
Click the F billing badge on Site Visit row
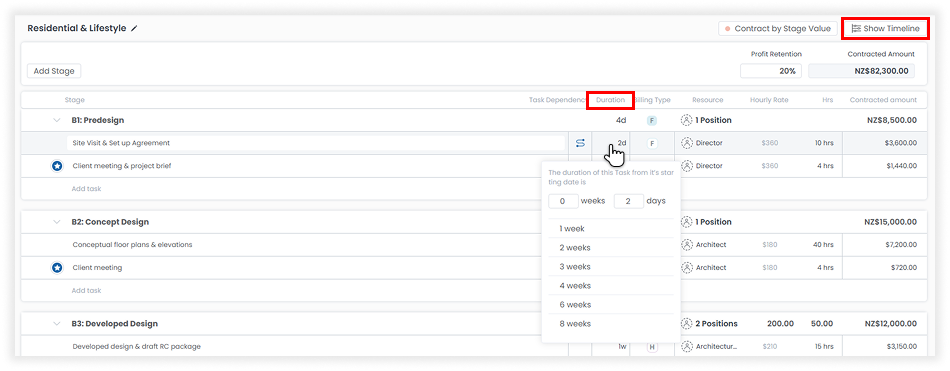tap(652, 144)
